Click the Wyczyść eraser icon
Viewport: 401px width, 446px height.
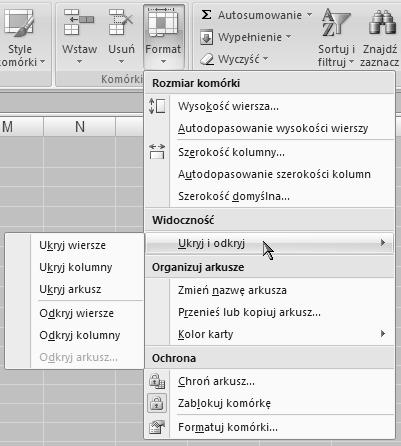click(207, 60)
